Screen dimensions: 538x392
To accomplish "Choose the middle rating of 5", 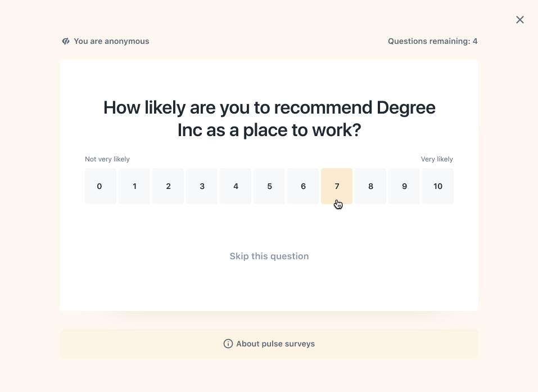I will 269,186.
